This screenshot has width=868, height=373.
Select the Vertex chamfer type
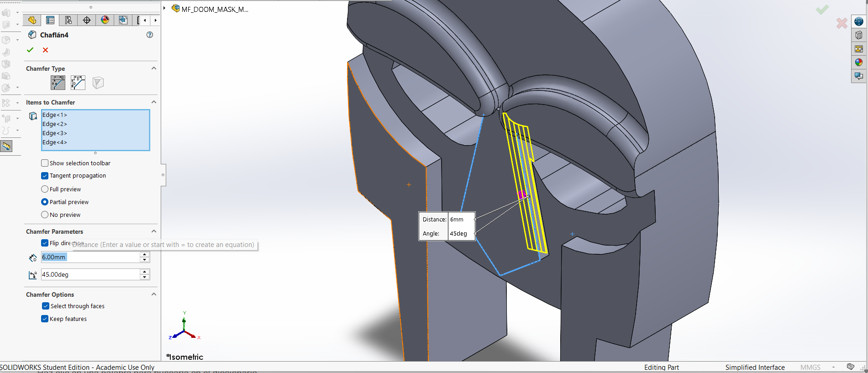tap(98, 83)
